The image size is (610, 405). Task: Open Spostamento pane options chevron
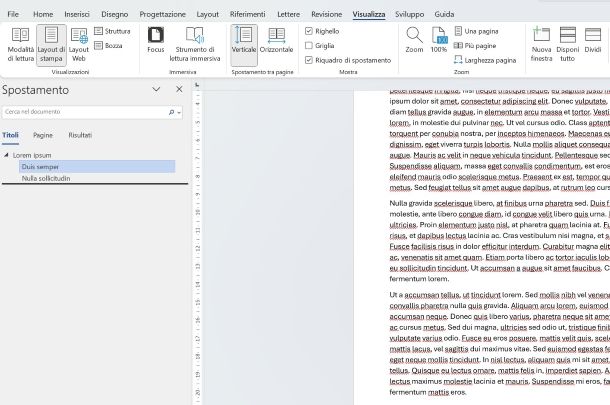point(156,89)
